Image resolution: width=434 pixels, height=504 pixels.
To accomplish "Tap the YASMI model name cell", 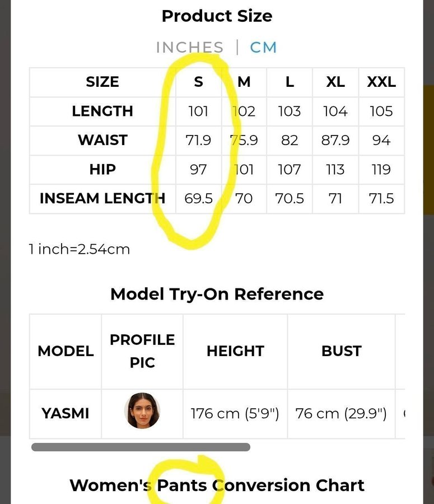I will [66, 413].
